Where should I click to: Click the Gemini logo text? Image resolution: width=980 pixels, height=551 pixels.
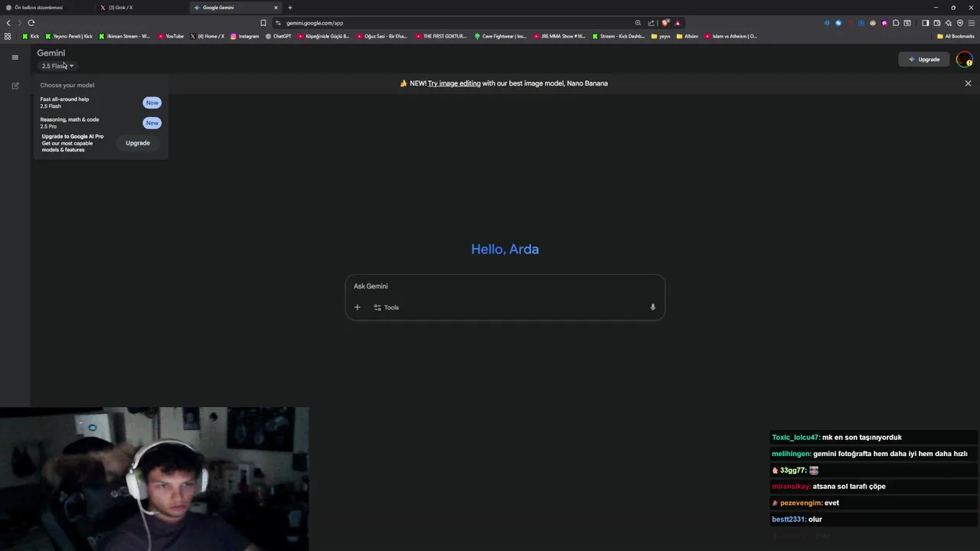pos(51,53)
